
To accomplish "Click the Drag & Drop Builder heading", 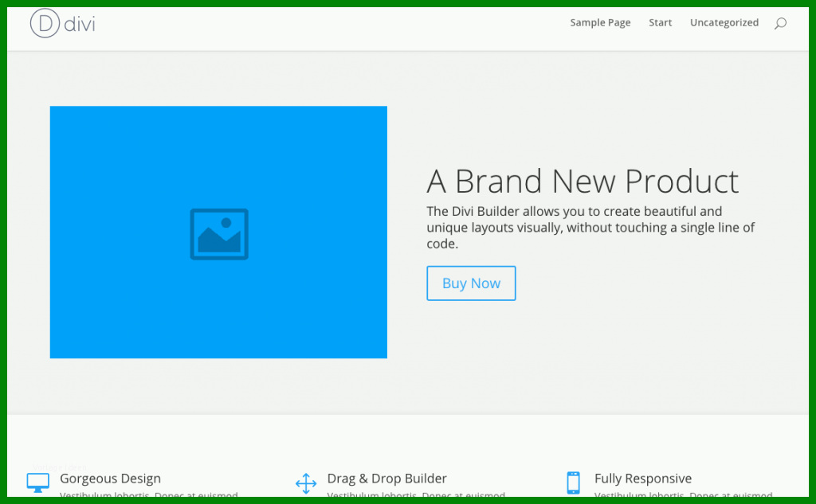I will (386, 479).
